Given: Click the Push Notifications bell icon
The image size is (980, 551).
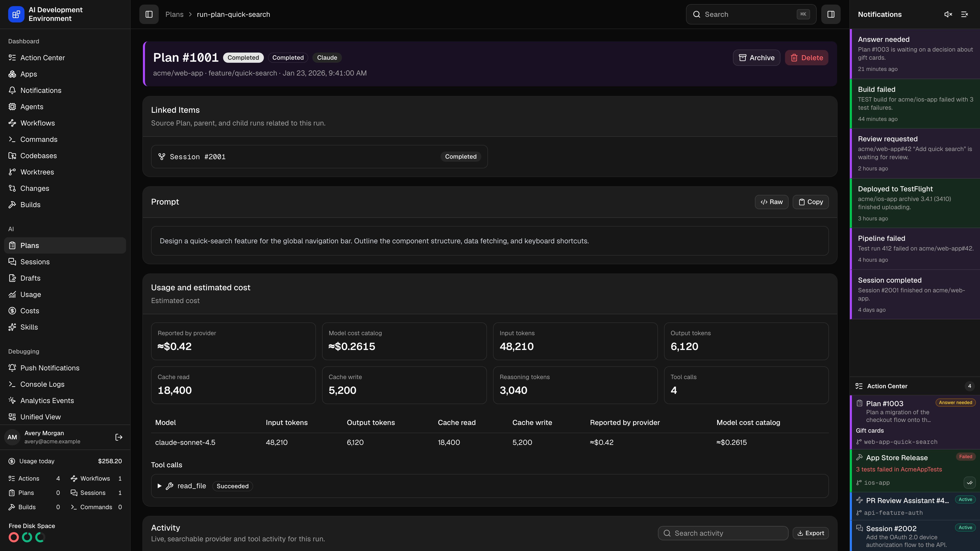Looking at the screenshot, I should 12,368.
